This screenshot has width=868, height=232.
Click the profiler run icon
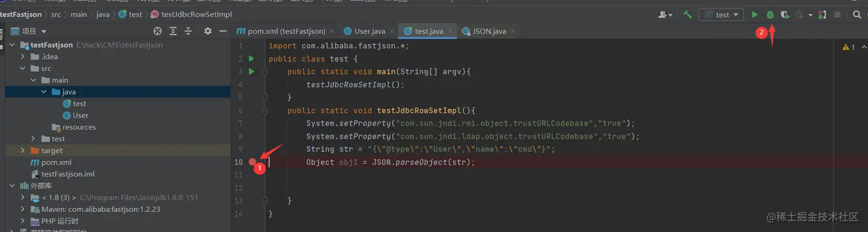tap(799, 15)
